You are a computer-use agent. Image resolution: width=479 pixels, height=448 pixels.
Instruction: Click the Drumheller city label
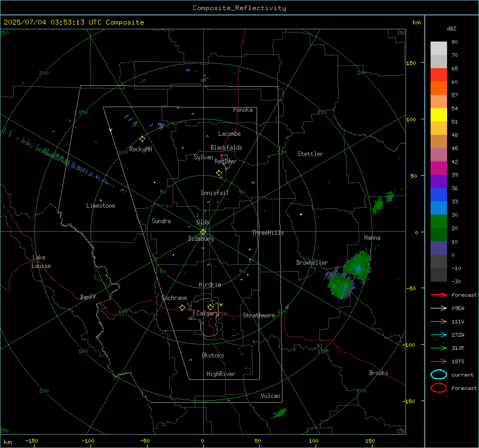[312, 263]
